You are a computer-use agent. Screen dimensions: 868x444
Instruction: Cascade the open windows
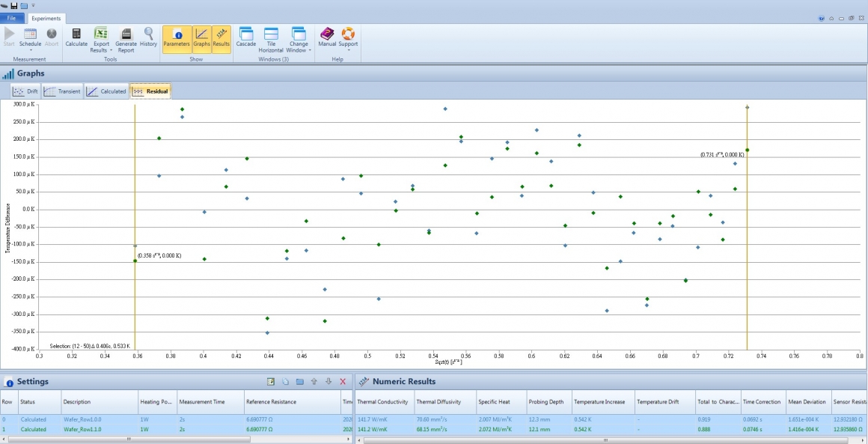coord(245,37)
